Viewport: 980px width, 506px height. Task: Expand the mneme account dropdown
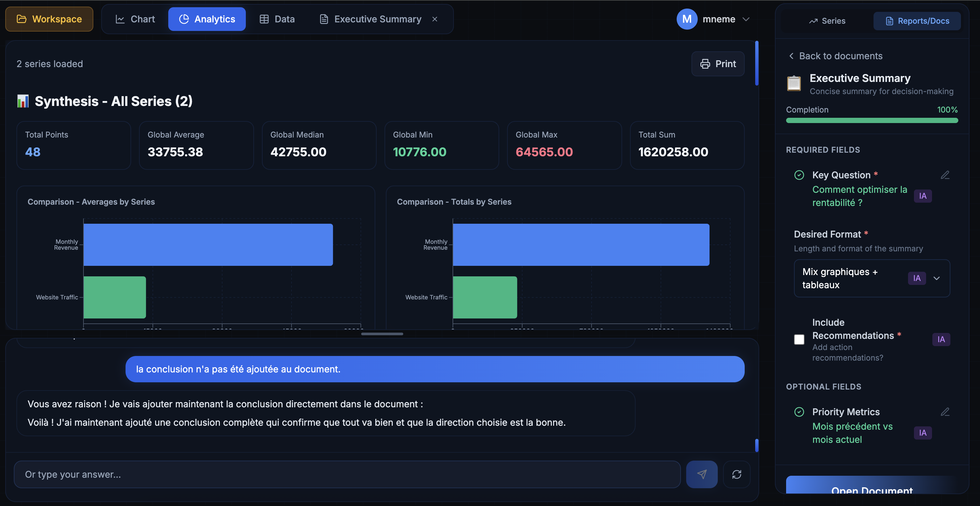[x=746, y=19]
